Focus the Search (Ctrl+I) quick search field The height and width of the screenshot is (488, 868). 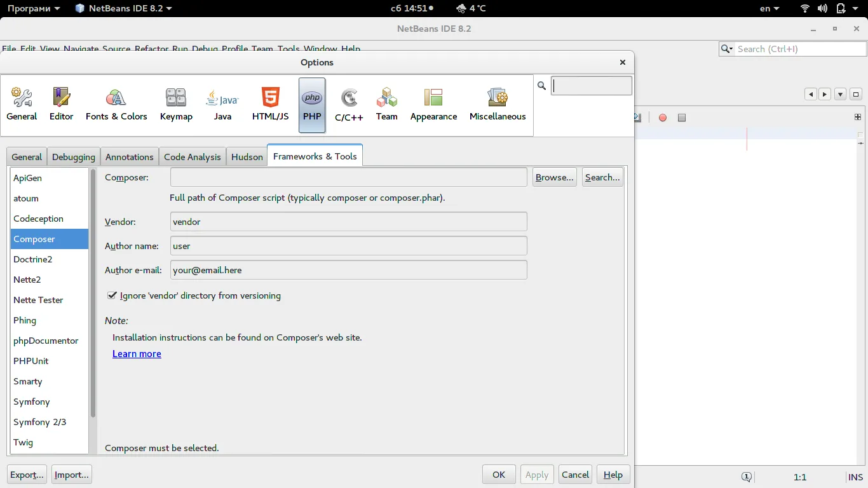800,49
